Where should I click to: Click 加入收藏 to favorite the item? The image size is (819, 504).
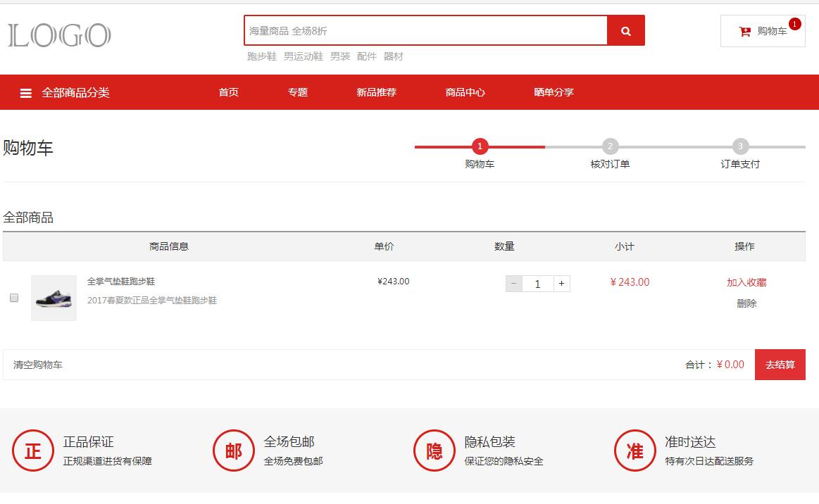click(x=746, y=282)
